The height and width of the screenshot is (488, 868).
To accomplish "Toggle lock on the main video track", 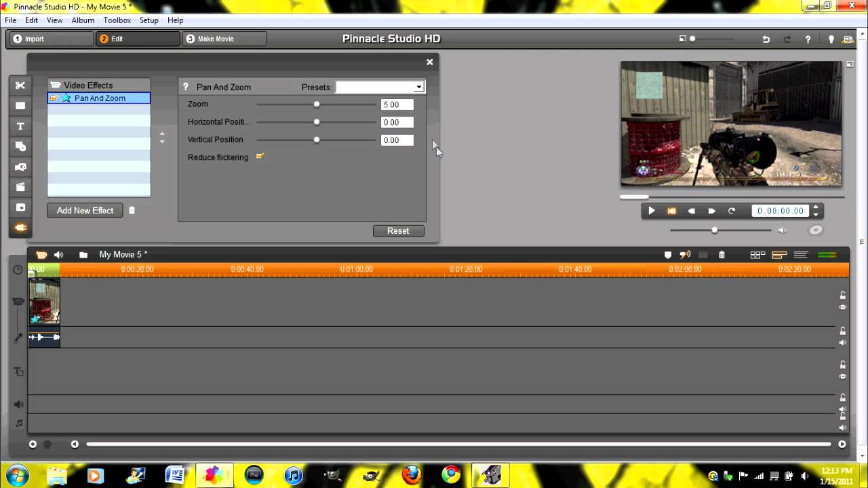I will (x=843, y=296).
